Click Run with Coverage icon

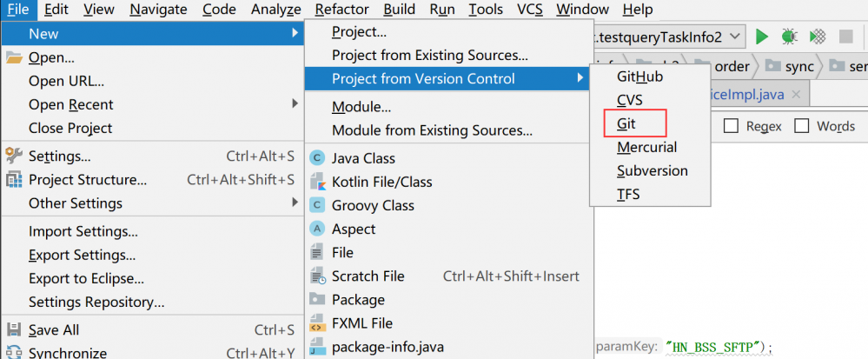click(x=817, y=37)
